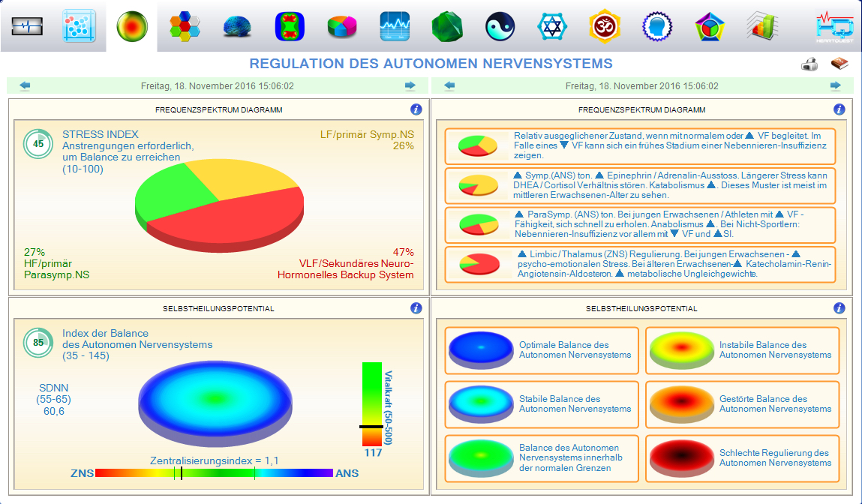The width and height of the screenshot is (862, 504).
Task: Switch to the blue scatter plot tab
Action: pyautogui.click(x=79, y=27)
